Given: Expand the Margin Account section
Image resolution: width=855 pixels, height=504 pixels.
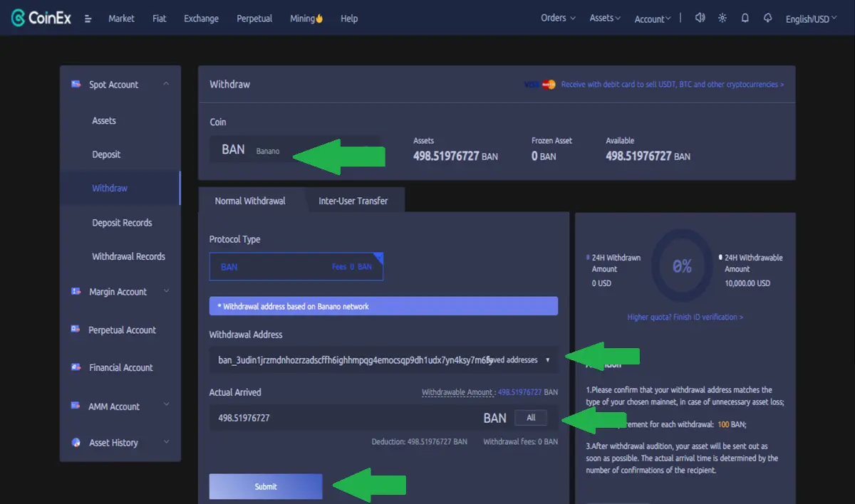Looking at the screenshot, I should coord(166,291).
